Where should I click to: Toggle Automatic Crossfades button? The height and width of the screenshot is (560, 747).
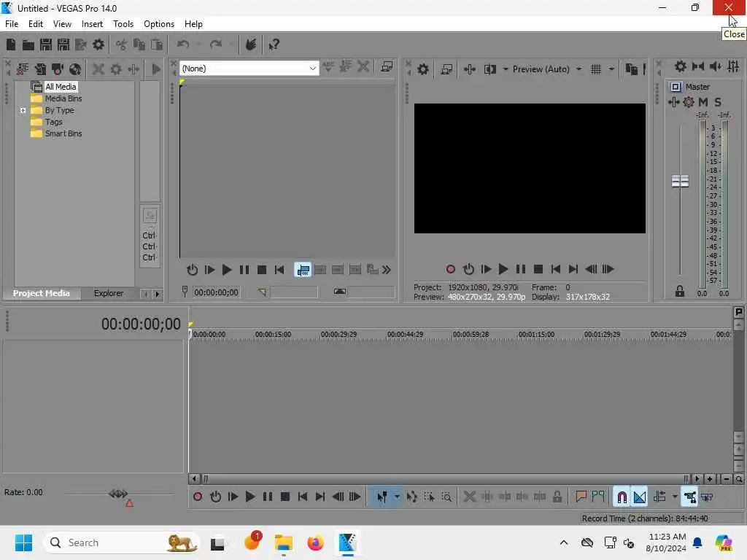tap(639, 497)
